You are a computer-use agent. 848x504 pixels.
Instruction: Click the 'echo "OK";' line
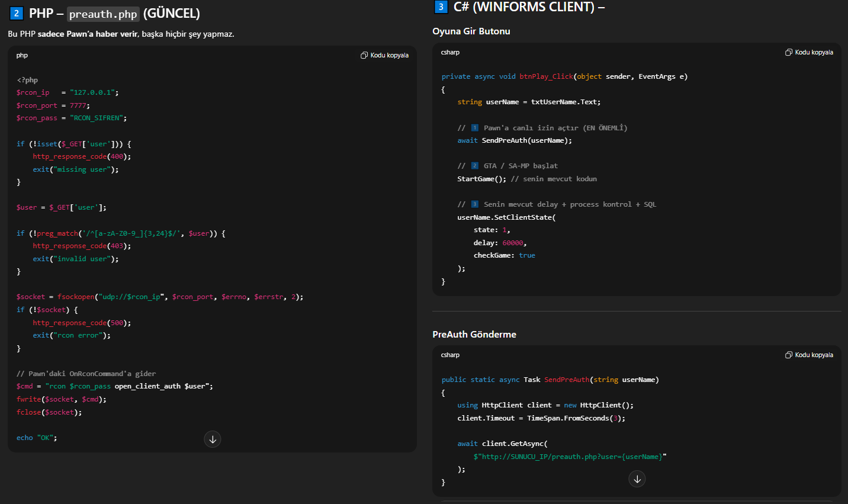coord(37,438)
